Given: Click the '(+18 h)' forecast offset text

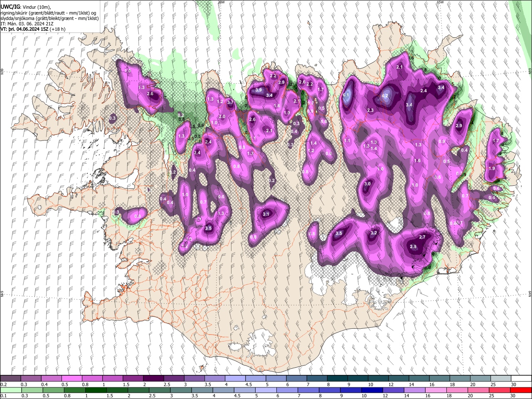Looking at the screenshot, I should pyautogui.click(x=57, y=29).
